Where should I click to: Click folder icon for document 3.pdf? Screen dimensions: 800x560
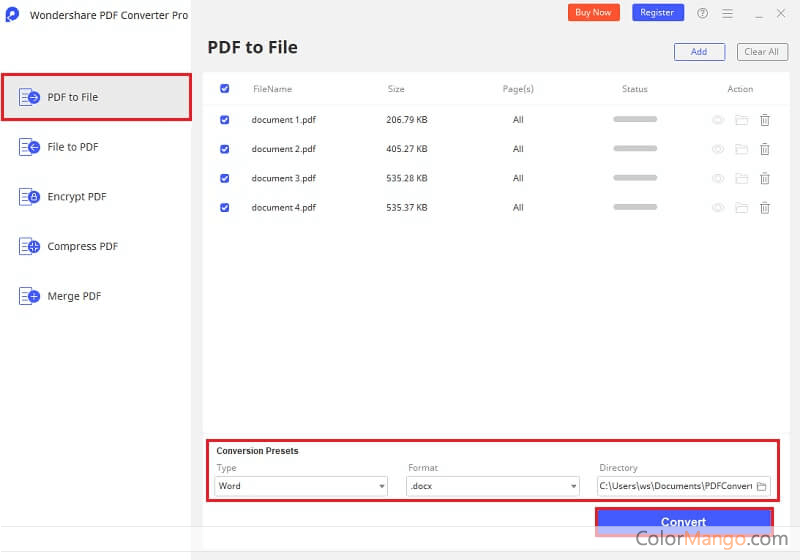[x=741, y=179]
